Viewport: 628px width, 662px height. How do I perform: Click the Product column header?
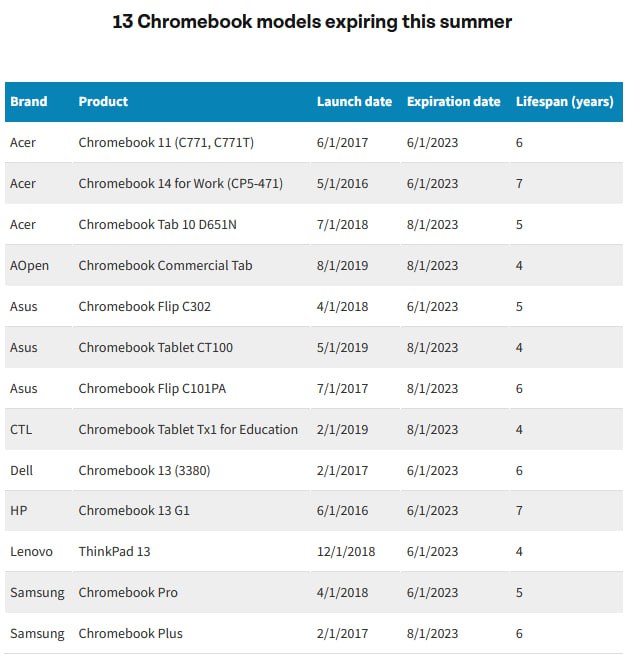click(x=103, y=101)
